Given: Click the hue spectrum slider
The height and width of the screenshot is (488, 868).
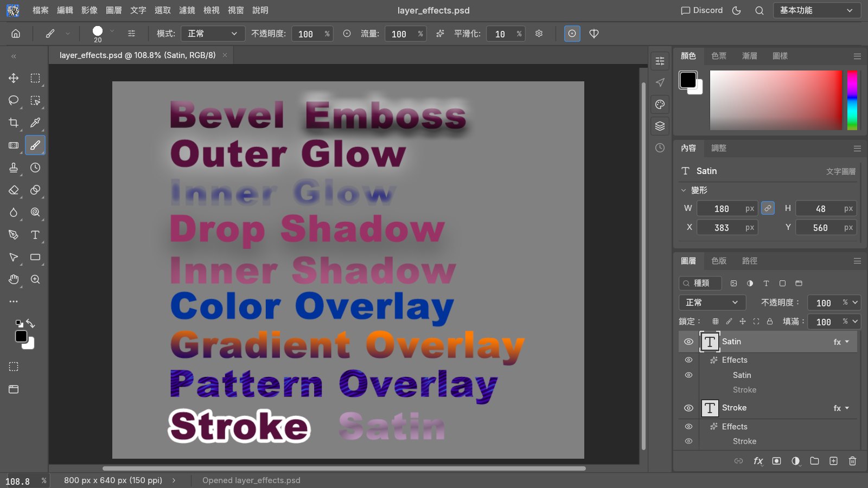Looking at the screenshot, I should 852,100.
